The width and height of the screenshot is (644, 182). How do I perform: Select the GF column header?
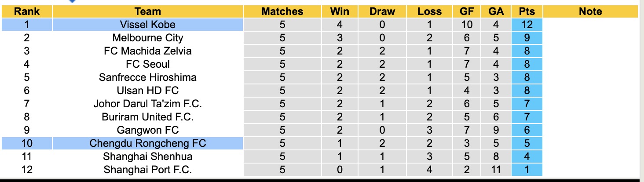click(466, 11)
